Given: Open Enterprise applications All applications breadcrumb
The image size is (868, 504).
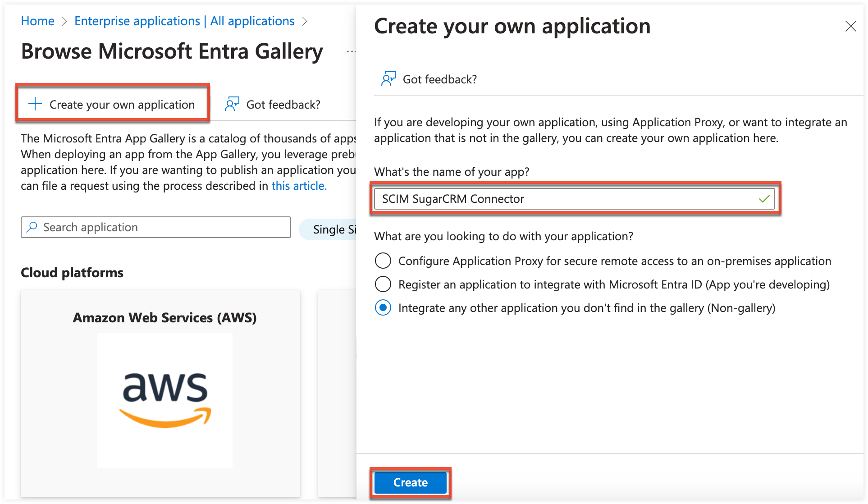Looking at the screenshot, I should pos(184,21).
